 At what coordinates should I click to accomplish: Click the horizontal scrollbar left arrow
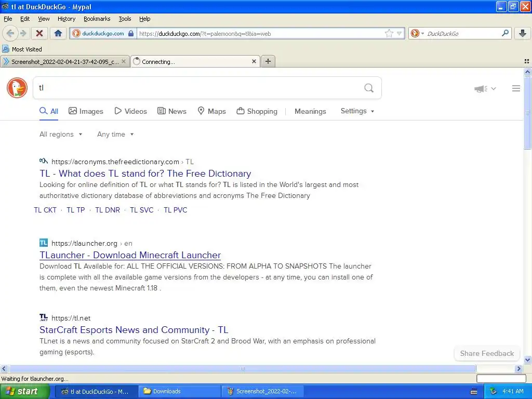pyautogui.click(x=4, y=369)
